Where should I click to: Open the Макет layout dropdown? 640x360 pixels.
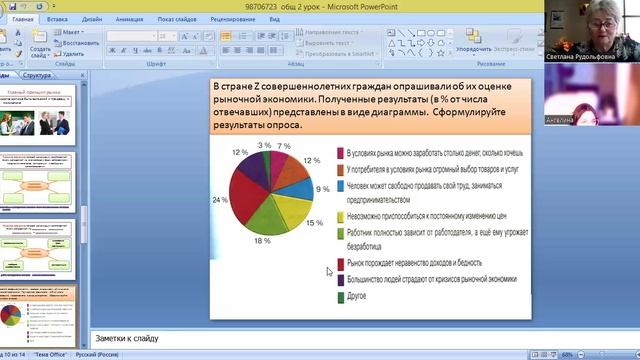69,32
